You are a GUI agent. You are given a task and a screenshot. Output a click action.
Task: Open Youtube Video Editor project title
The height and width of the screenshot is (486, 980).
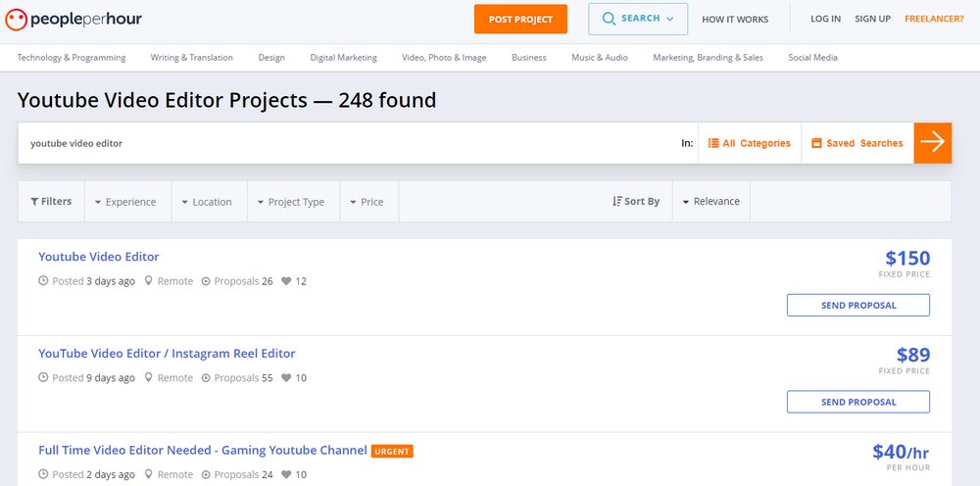pos(99,257)
